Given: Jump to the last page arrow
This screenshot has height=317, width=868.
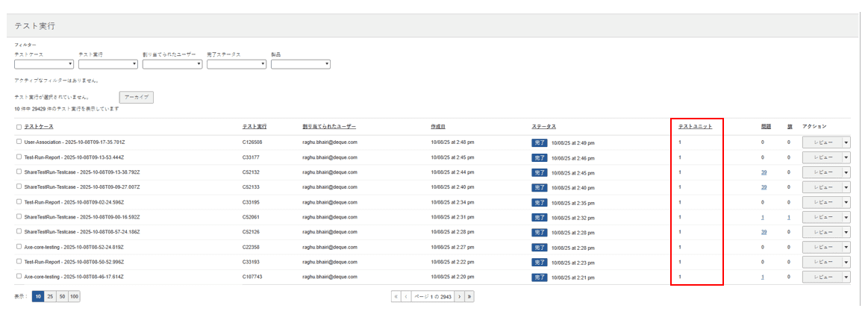Looking at the screenshot, I should pos(469,296).
